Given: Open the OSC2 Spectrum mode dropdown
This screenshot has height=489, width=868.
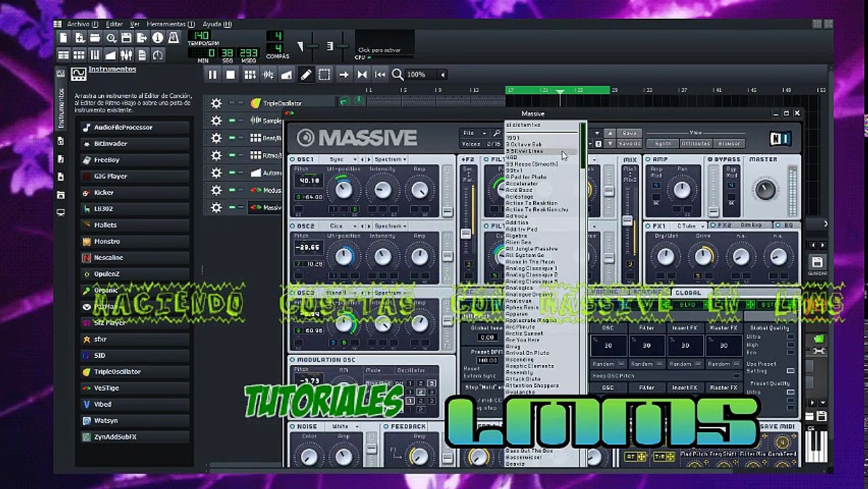Looking at the screenshot, I should pos(390,225).
